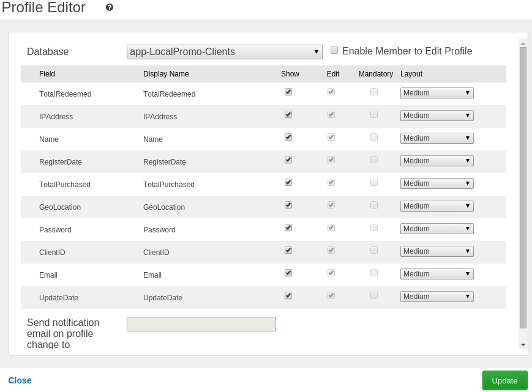Image resolution: width=532 pixels, height=392 pixels.
Task: Expand Layout dropdown for ClientID row
Action: [x=436, y=251]
